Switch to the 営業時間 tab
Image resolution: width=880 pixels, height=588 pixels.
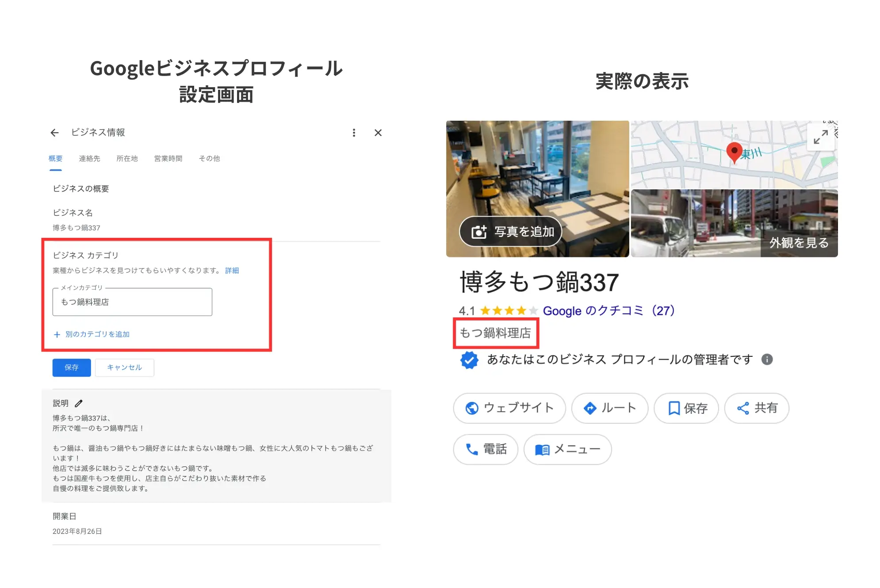point(168,158)
